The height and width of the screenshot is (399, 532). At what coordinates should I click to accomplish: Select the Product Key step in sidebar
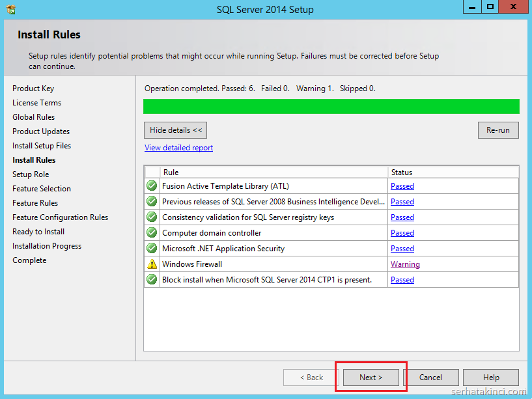coord(33,89)
